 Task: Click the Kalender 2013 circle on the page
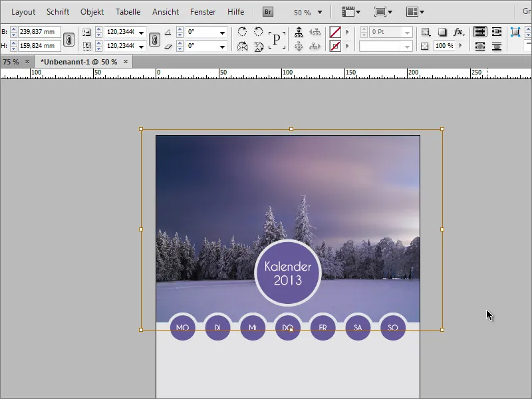click(288, 273)
